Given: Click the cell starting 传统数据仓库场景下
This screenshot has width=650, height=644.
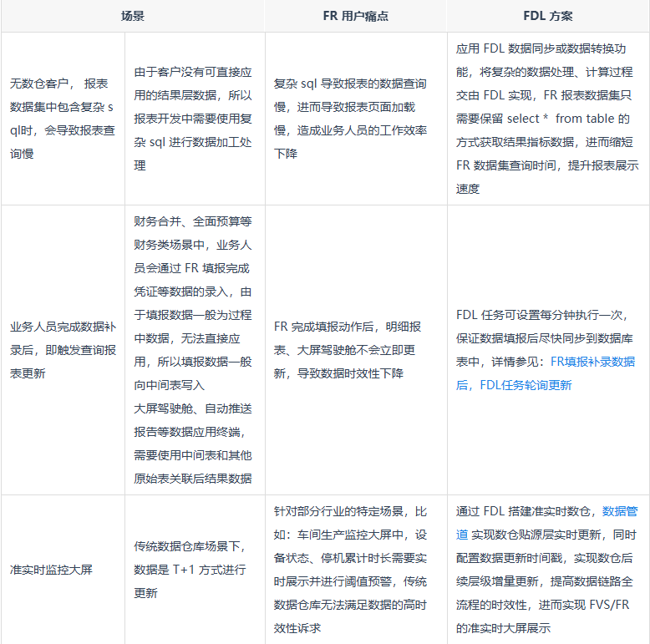Looking at the screenshot, I should click(195, 570).
